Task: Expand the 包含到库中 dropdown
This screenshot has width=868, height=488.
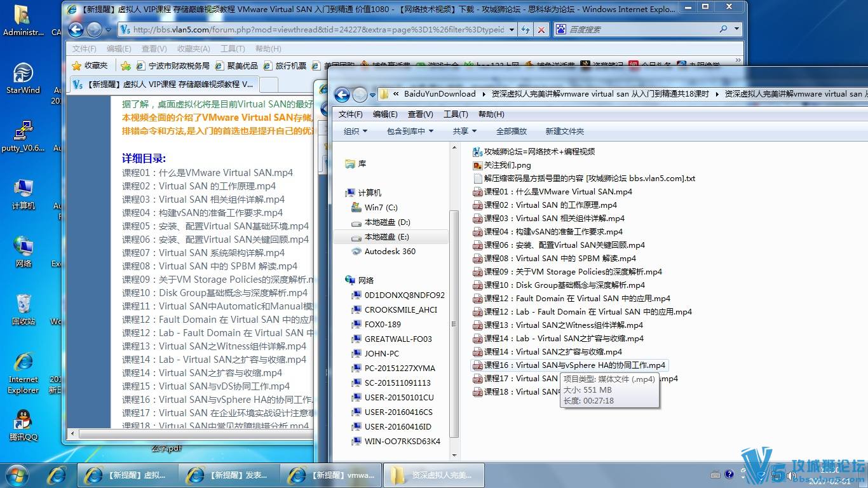Action: 410,131
